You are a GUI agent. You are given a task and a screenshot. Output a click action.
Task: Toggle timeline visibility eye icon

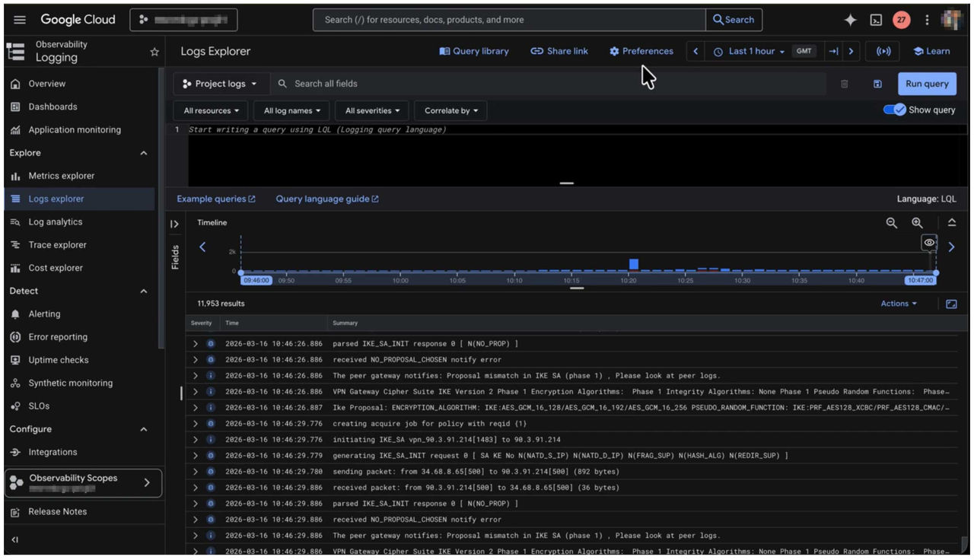pos(929,243)
